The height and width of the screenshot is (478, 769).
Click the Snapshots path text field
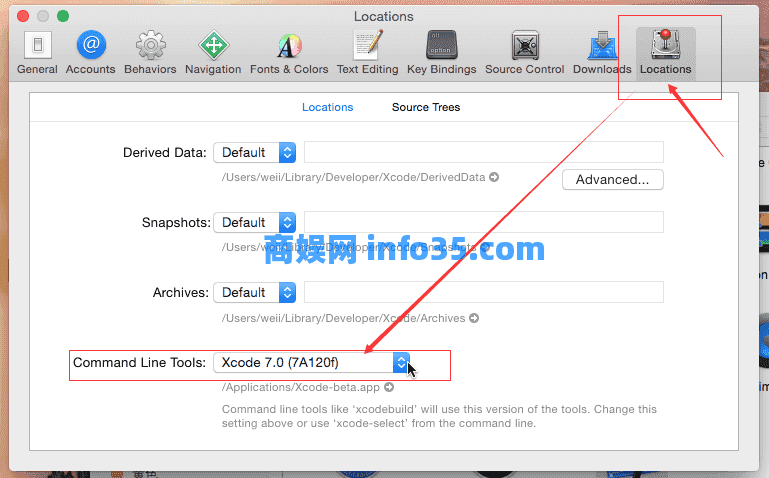(x=484, y=223)
